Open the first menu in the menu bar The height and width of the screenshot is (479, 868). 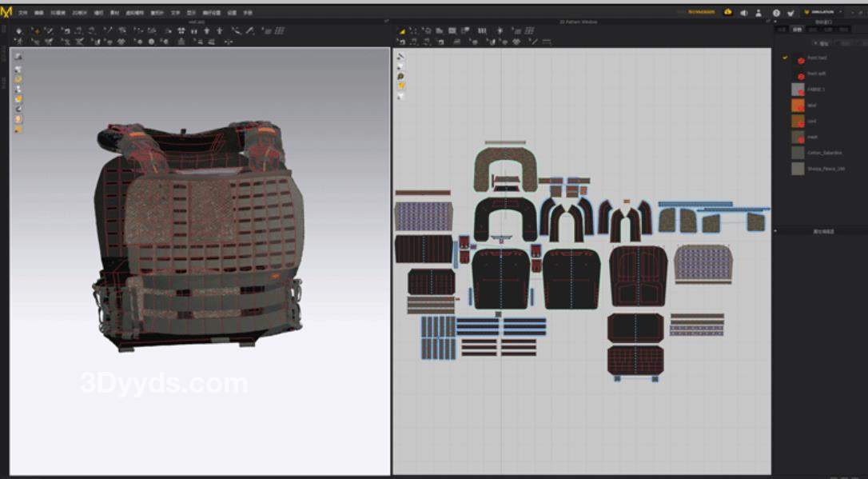[x=22, y=13]
